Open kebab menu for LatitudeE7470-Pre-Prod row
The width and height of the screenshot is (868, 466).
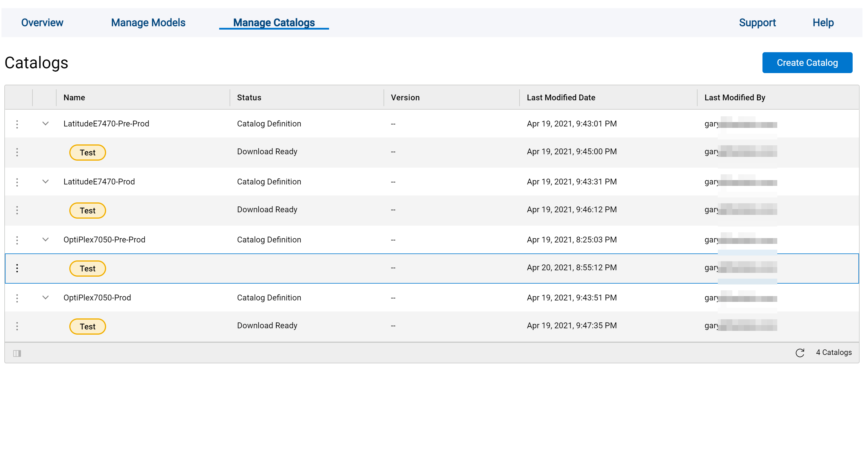17,124
